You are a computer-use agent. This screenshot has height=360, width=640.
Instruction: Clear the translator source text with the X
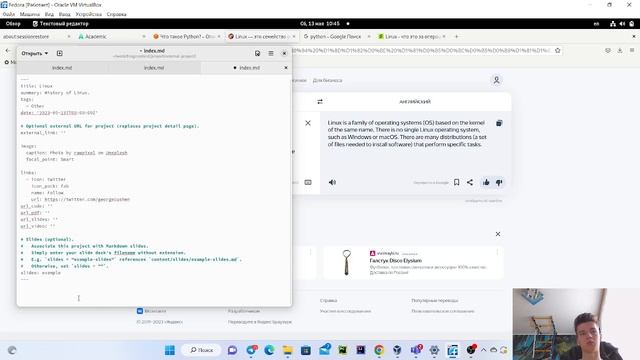(x=308, y=123)
